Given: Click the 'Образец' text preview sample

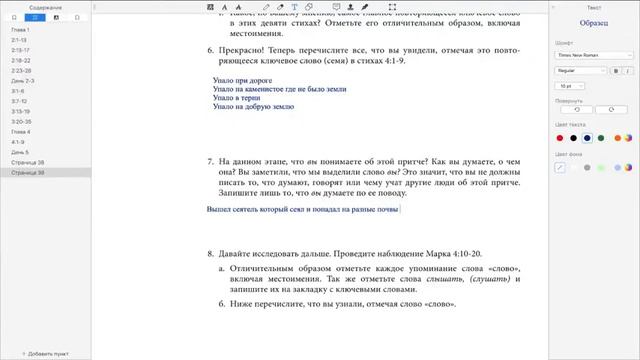Looking at the screenshot, I should coord(594,23).
